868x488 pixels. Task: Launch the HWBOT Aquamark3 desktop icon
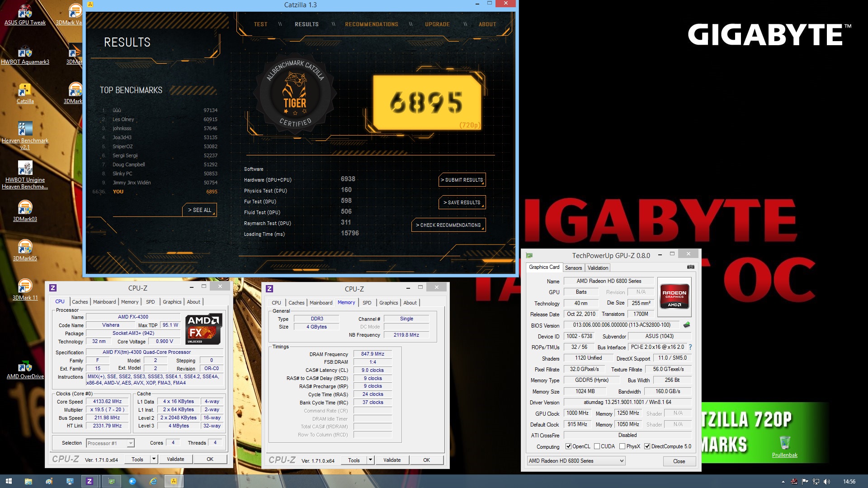25,54
